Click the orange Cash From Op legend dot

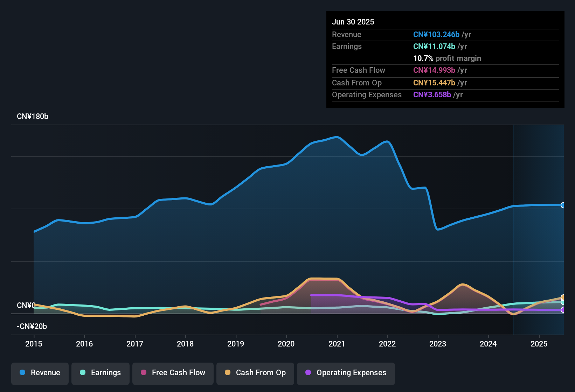tap(228, 373)
